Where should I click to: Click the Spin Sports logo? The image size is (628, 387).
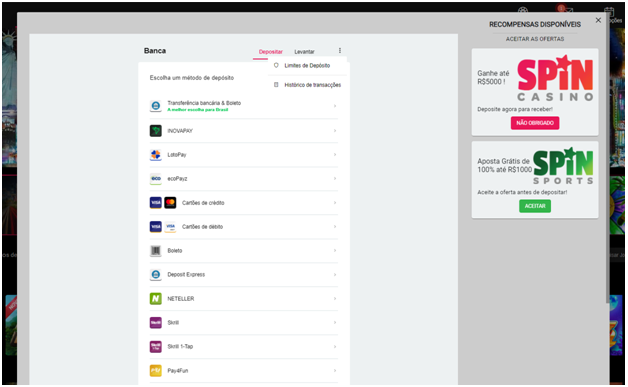click(563, 166)
